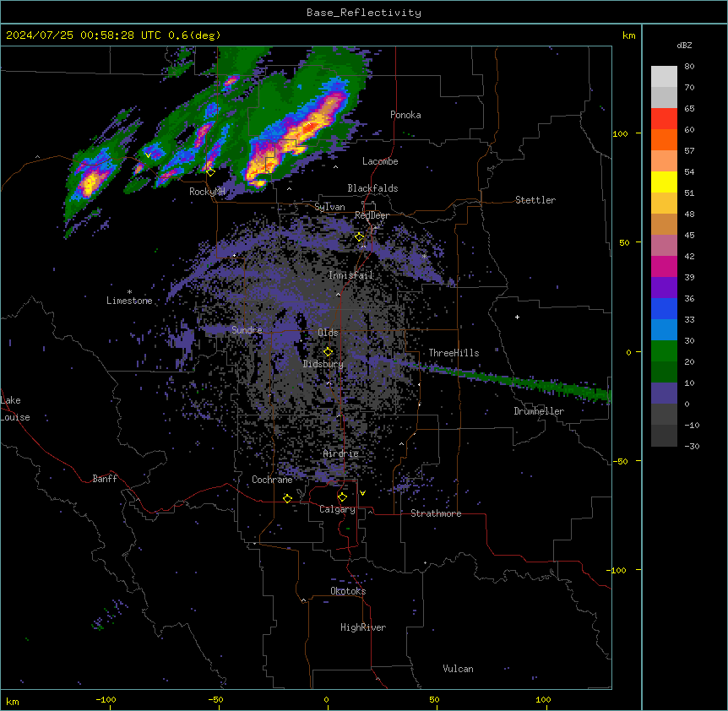Pick the Sylvan label on the map

[x=329, y=207]
